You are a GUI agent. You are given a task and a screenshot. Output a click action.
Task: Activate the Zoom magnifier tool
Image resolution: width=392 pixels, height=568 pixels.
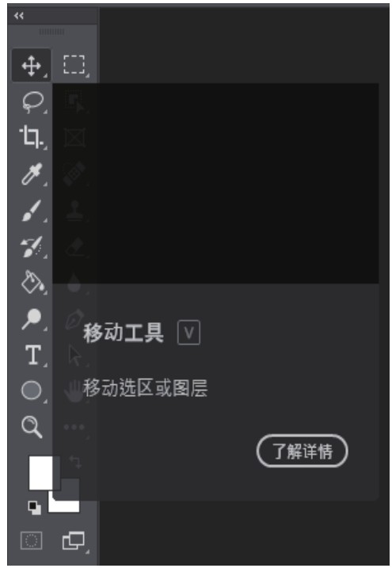pyautogui.click(x=32, y=427)
